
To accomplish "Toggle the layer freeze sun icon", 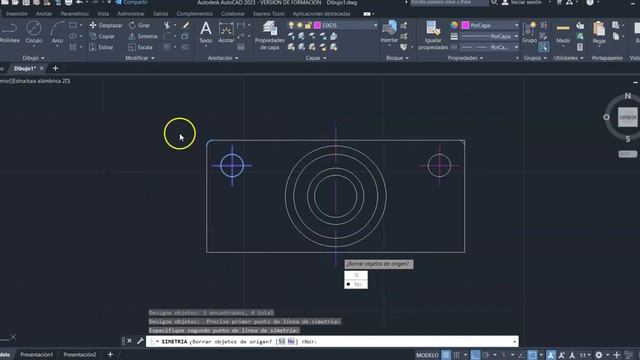I will pos(300,25).
